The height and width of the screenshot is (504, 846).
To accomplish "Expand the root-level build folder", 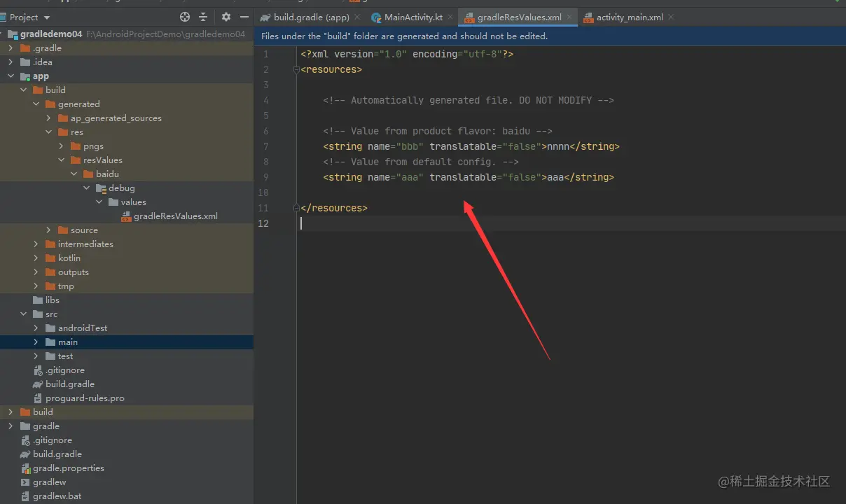I will (x=11, y=412).
